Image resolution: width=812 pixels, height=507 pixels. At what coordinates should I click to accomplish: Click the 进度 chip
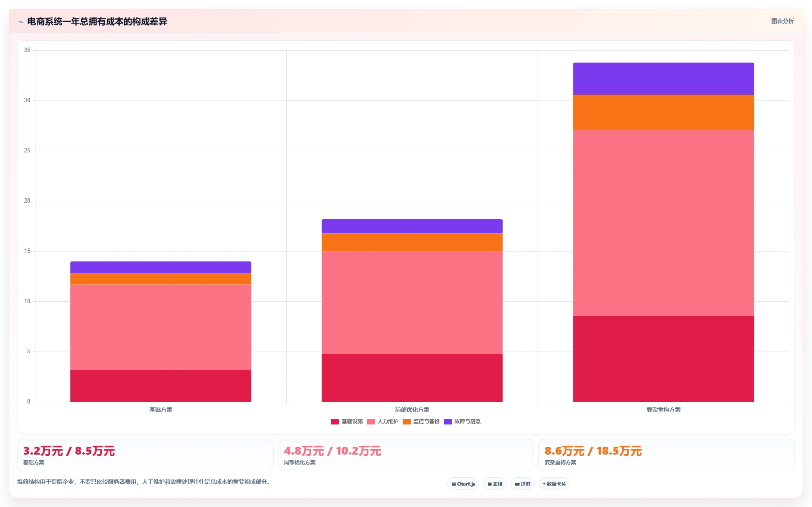(x=523, y=484)
